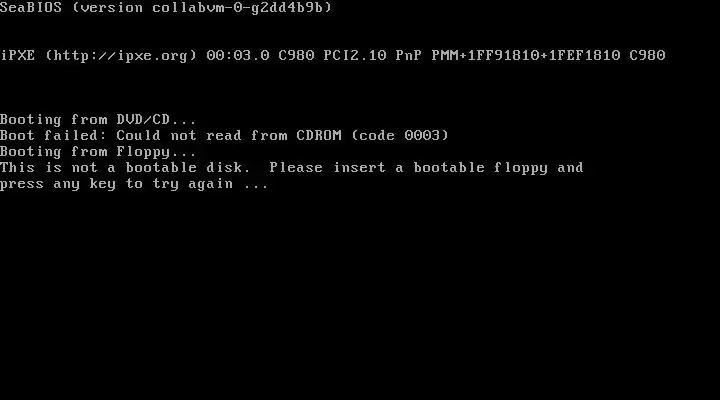720x400 pixels.
Task: Click the http://ipxe.org URL text
Action: click(x=121, y=56)
